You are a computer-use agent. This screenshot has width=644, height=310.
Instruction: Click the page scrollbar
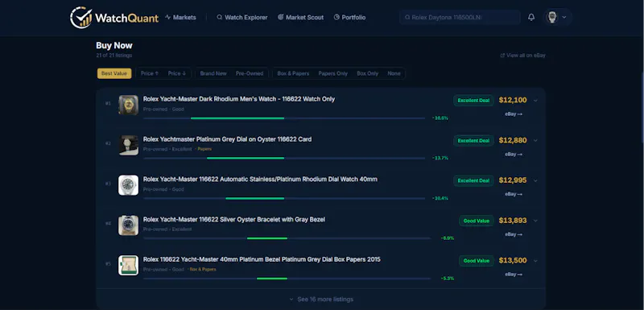pos(642,107)
